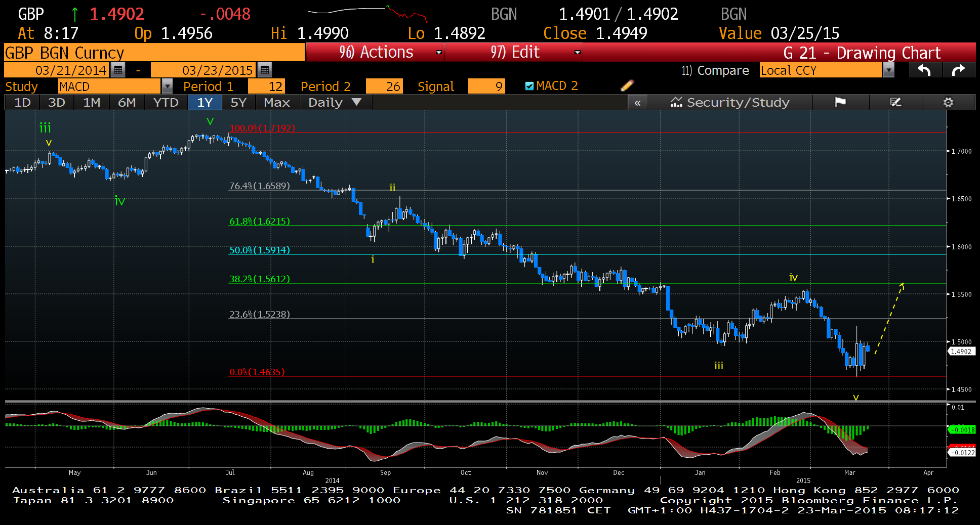Screen dimensions: 980x525
Task: Click the Period 1 input field
Action: coord(266,86)
